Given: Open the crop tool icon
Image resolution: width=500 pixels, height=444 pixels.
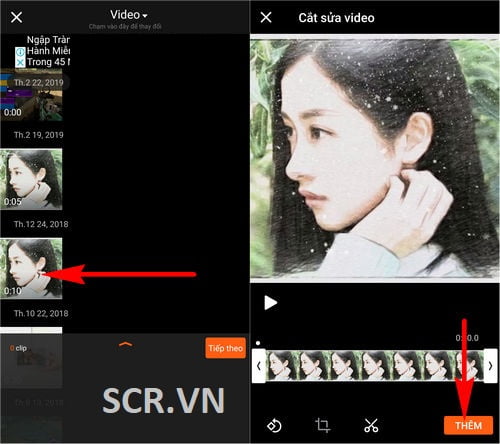Looking at the screenshot, I should (322, 425).
